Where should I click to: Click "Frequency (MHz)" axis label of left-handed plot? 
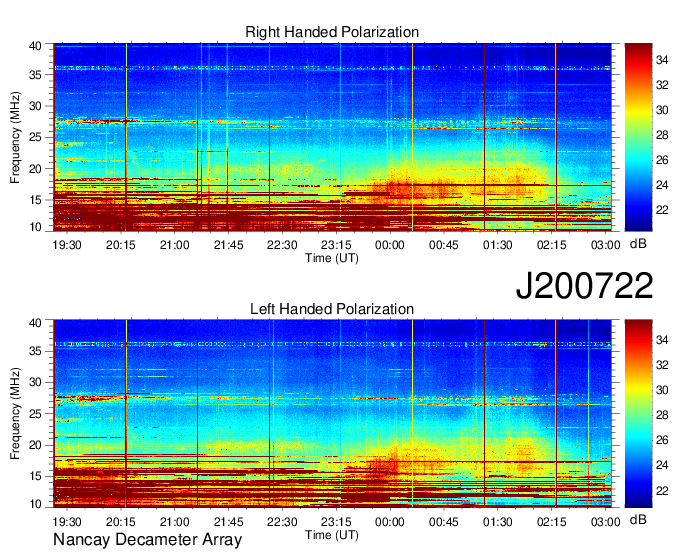(x=15, y=414)
